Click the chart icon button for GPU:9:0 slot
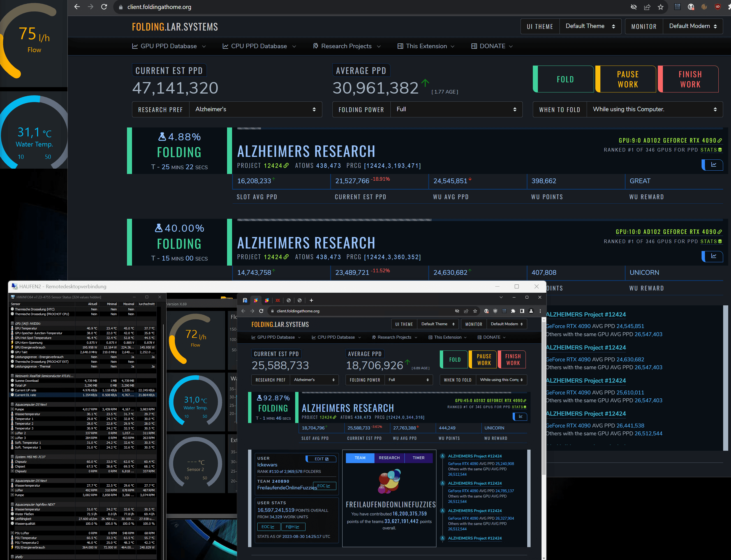This screenshot has width=731, height=560. pos(713,165)
